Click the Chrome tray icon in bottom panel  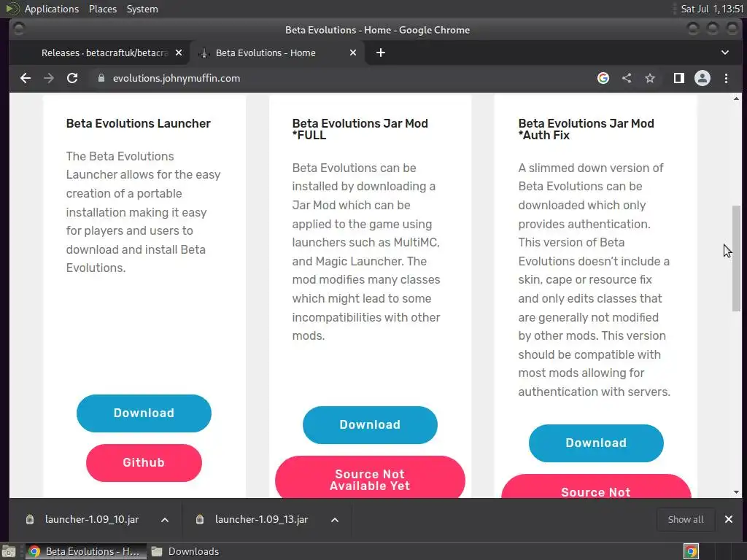click(691, 551)
